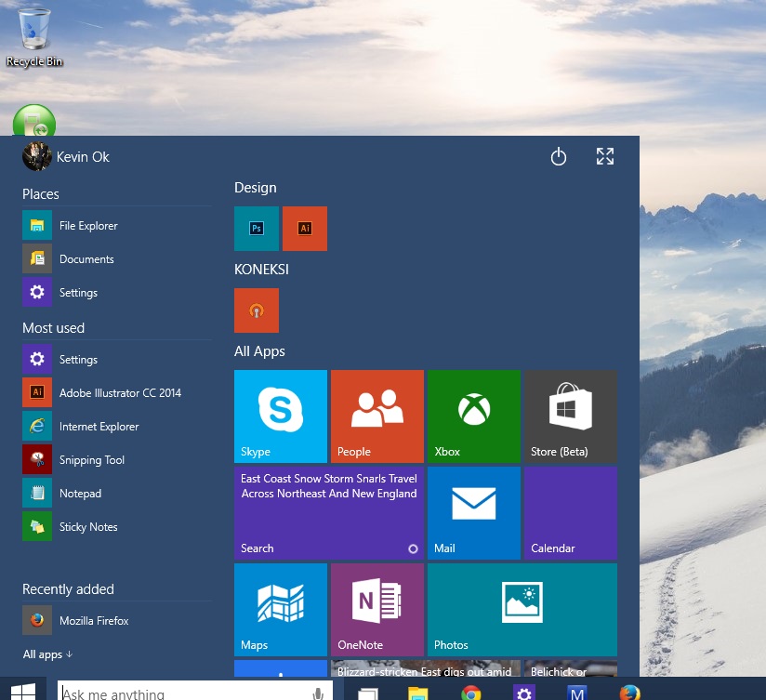
Task: Click the power button in the Start menu
Action: click(558, 156)
